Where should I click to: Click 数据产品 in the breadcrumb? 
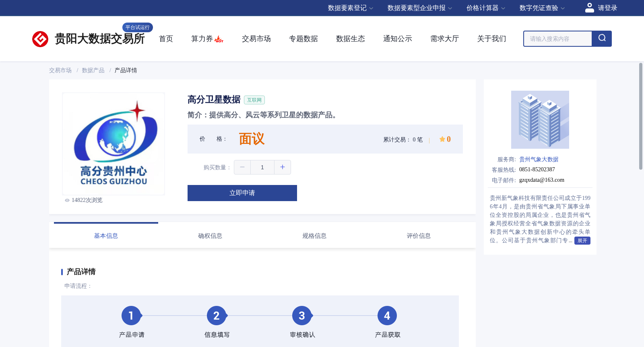[x=93, y=71]
